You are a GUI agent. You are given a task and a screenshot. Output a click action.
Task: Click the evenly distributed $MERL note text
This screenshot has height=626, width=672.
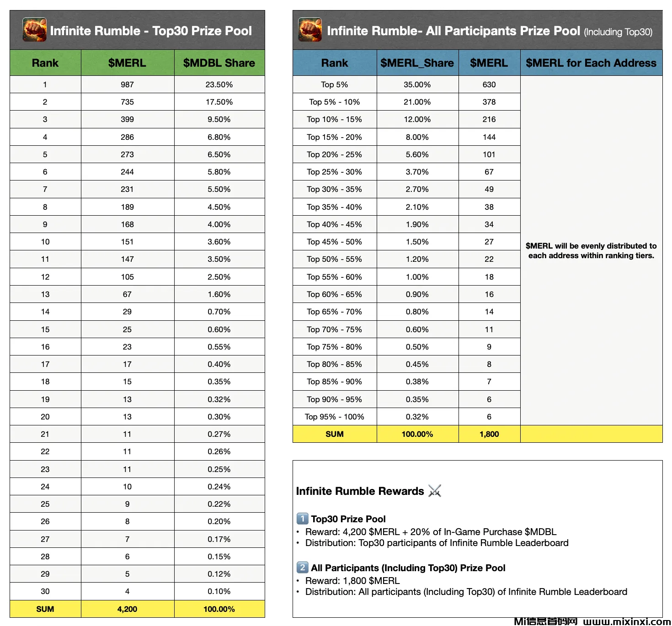point(591,250)
